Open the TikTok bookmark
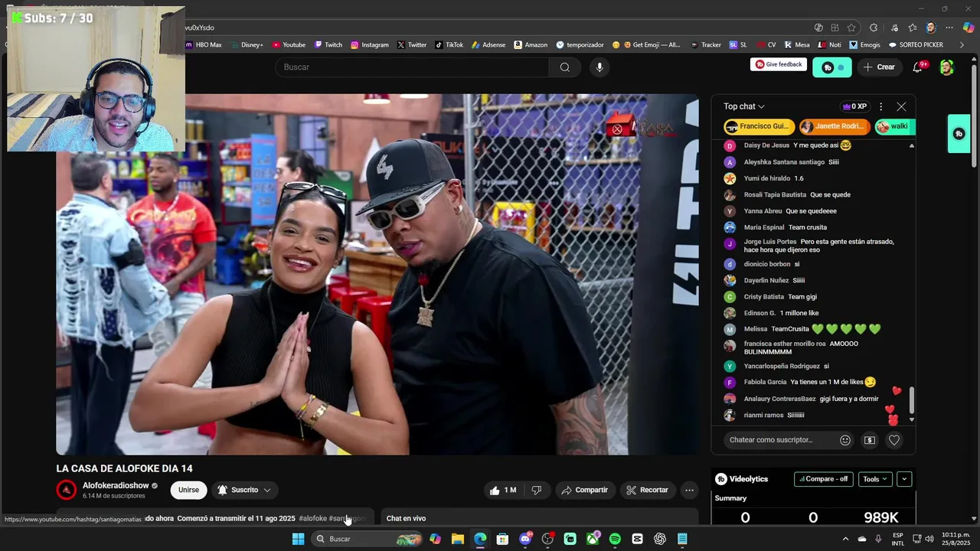 (449, 45)
